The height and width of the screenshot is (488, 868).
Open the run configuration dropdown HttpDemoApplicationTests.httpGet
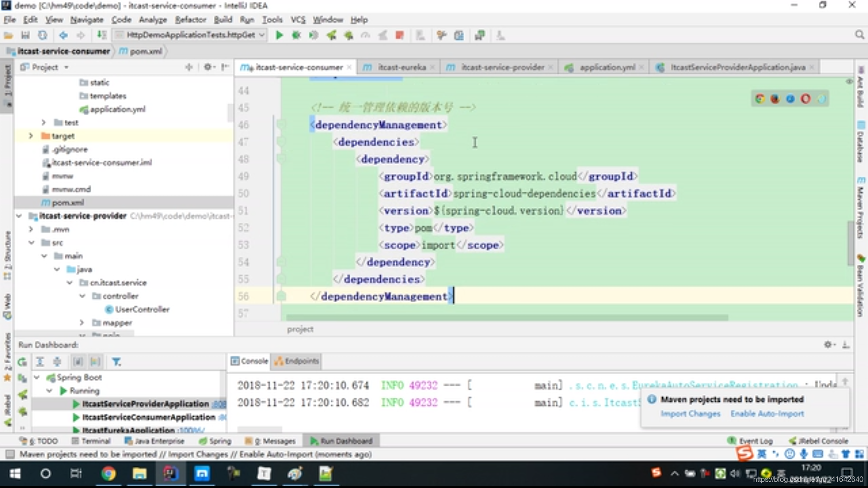coord(189,35)
